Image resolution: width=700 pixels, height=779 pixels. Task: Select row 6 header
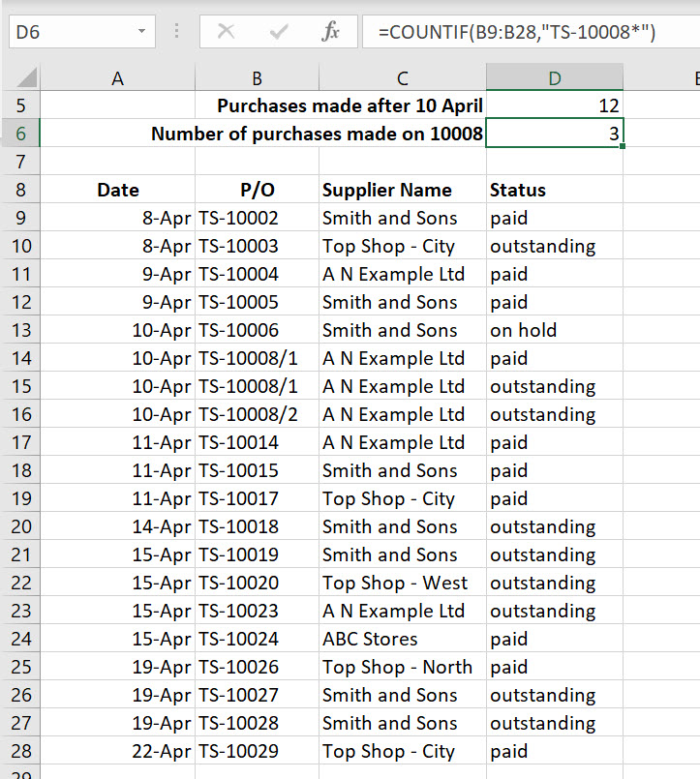(21, 134)
